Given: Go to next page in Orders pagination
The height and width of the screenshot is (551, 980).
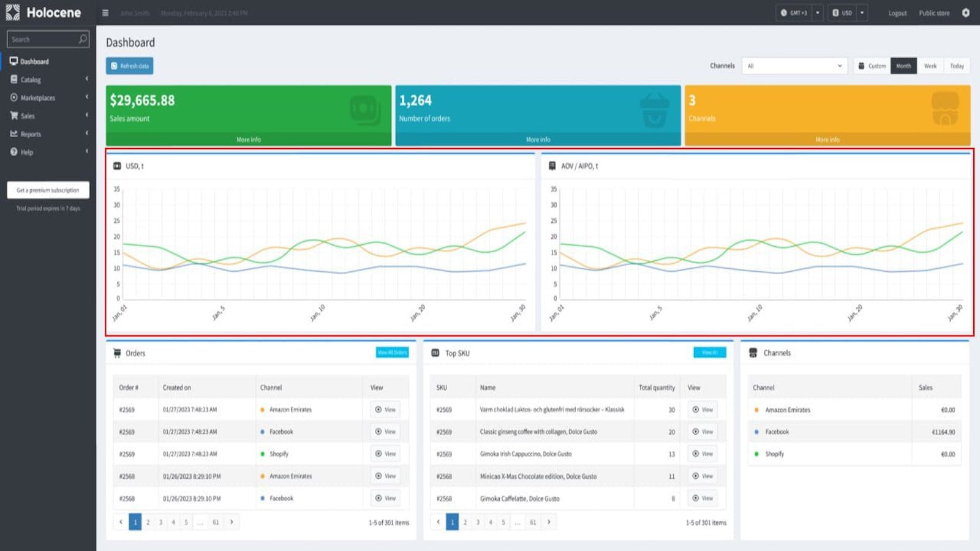Looking at the screenshot, I should point(232,522).
